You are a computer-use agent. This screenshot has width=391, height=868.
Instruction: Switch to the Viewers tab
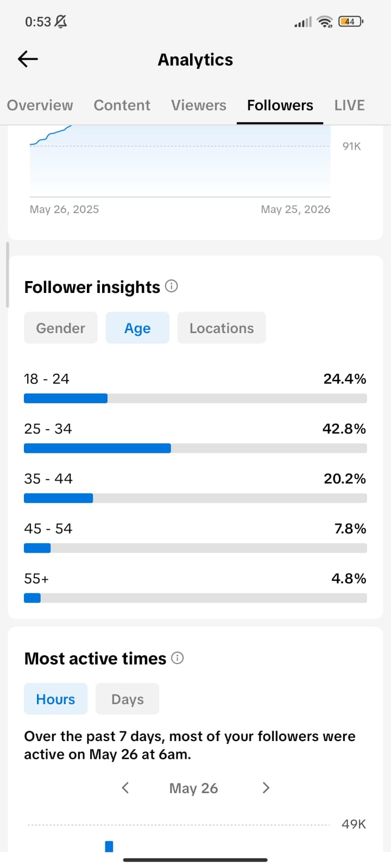click(x=199, y=105)
